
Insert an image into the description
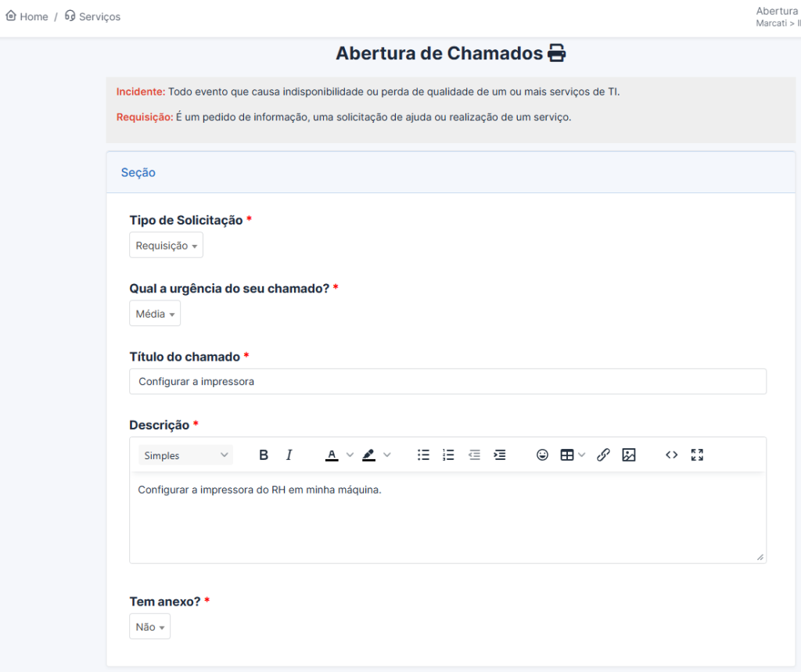coord(629,455)
